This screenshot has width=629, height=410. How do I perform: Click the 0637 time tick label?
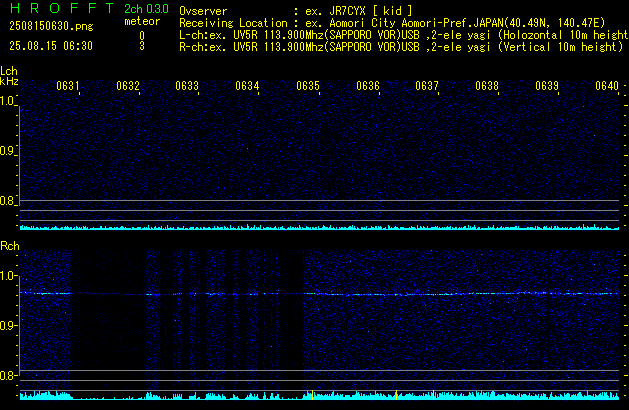click(x=427, y=86)
